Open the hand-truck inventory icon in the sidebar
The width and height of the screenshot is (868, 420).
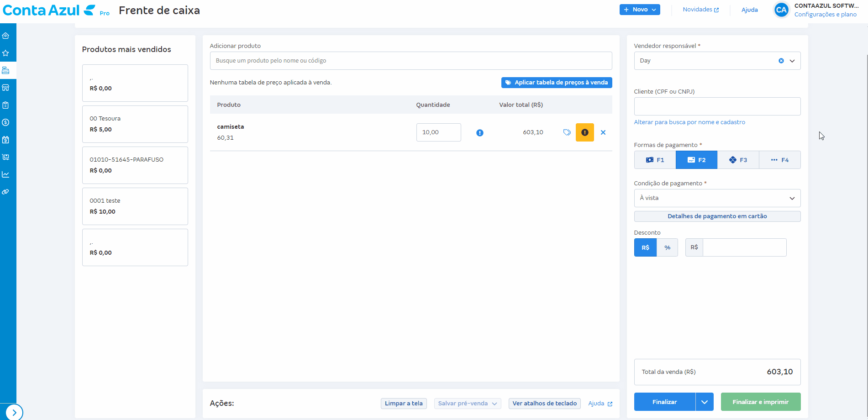click(x=6, y=157)
